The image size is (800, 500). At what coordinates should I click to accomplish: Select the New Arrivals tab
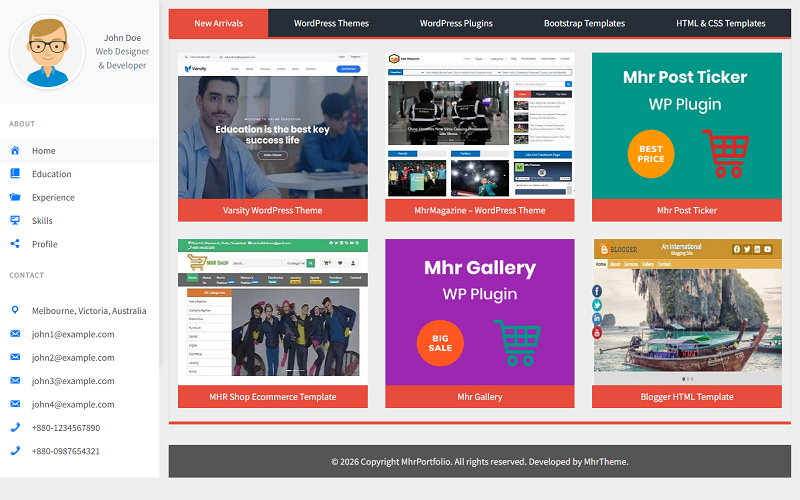coord(218,23)
